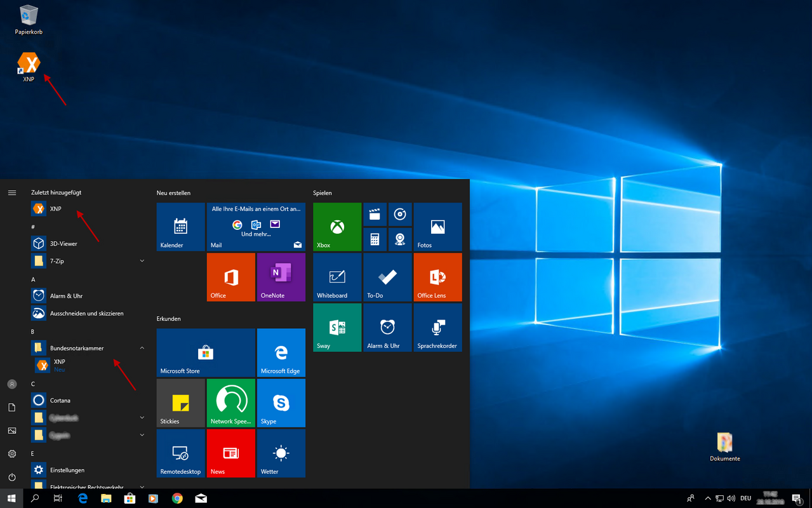The height and width of the screenshot is (508, 812).
Task: Open Pictures shortcut in Start rail
Action: pyautogui.click(x=12, y=431)
